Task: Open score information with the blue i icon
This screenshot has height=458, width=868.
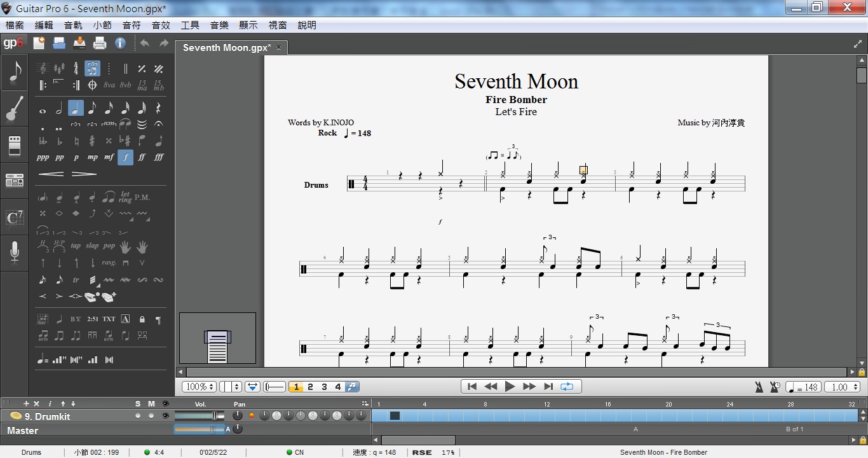Action: tap(120, 43)
